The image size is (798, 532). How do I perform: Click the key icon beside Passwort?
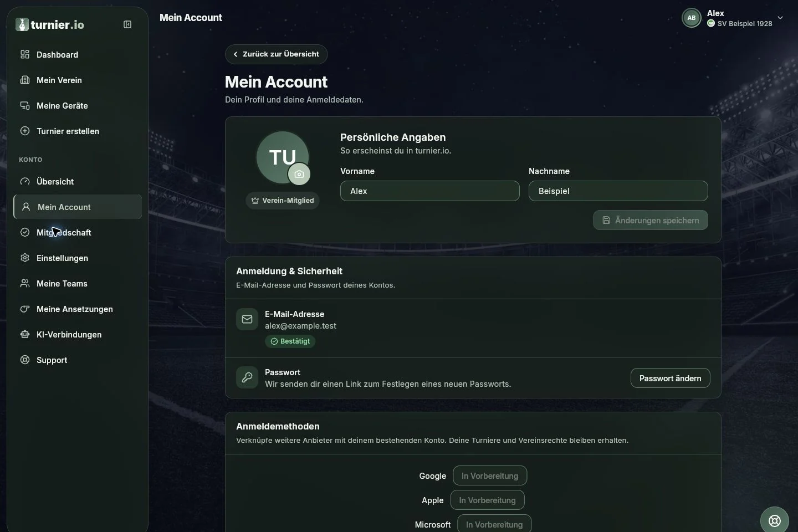tap(247, 377)
